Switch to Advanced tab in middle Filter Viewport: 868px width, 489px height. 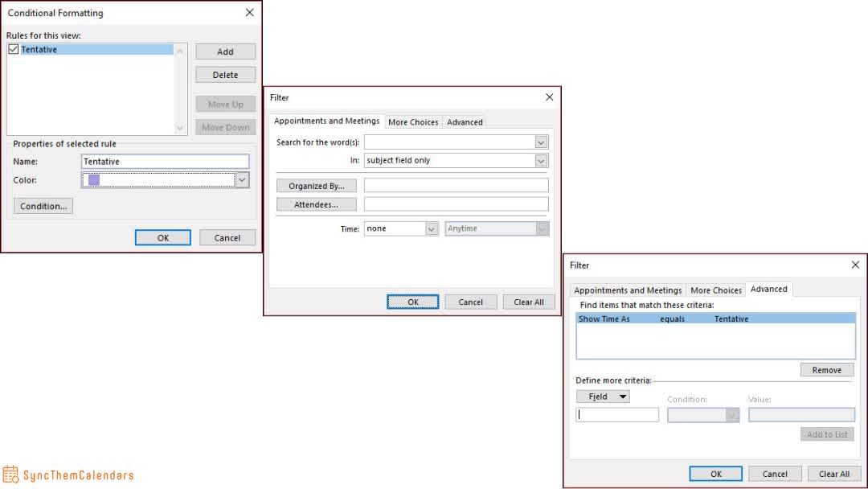click(465, 121)
